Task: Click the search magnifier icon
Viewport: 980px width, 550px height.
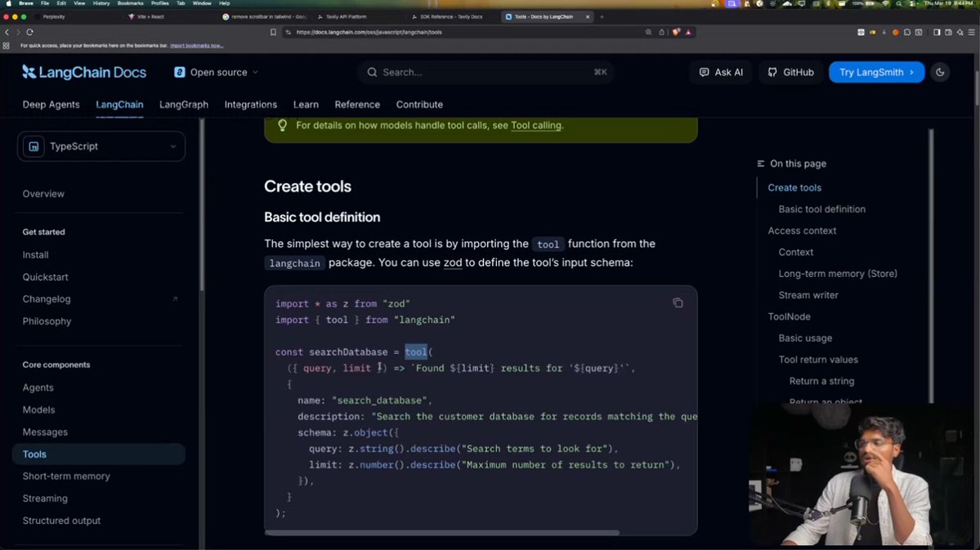Action: (372, 73)
